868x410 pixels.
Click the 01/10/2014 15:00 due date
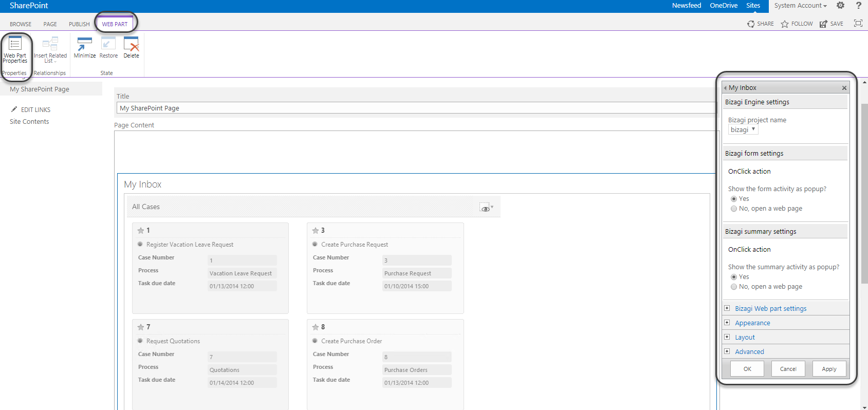click(x=417, y=286)
